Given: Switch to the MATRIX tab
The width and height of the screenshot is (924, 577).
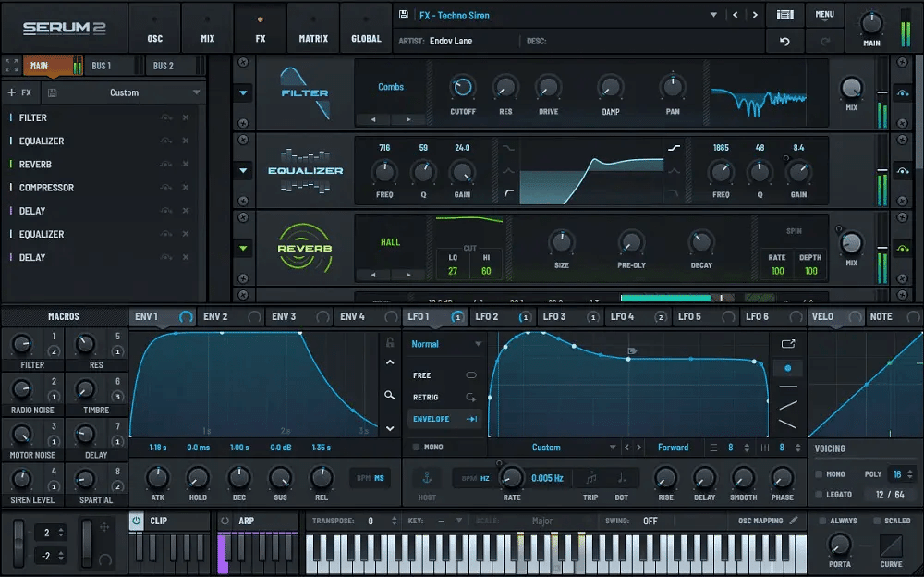Looking at the screenshot, I should pyautogui.click(x=313, y=28).
